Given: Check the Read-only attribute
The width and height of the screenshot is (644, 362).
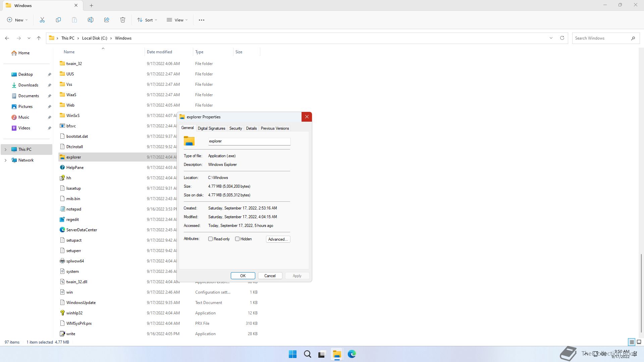Looking at the screenshot, I should point(210,239).
